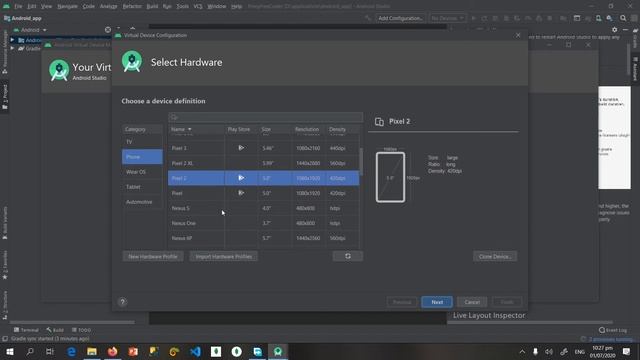Open Microsoft Edge from the taskbar
Screen dimensions: 640x360
tap(71, 351)
